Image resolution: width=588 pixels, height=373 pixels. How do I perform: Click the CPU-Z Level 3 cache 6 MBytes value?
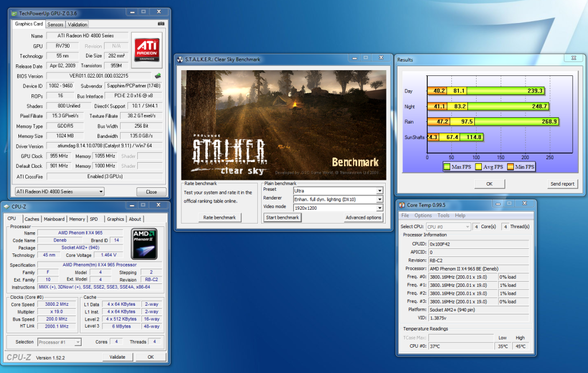click(x=121, y=326)
